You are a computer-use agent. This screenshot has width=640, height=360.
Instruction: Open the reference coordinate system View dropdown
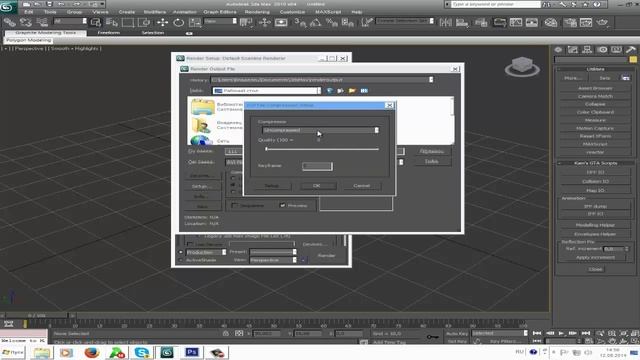(220, 21)
